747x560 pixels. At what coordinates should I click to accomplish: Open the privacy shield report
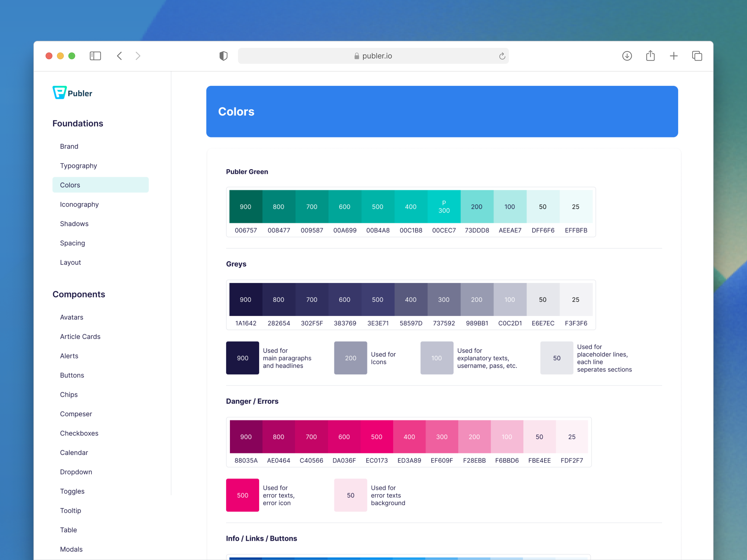[x=223, y=56]
